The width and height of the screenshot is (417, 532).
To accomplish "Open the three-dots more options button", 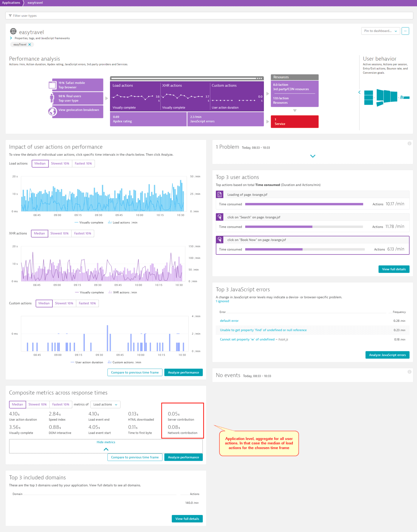I will 405,31.
